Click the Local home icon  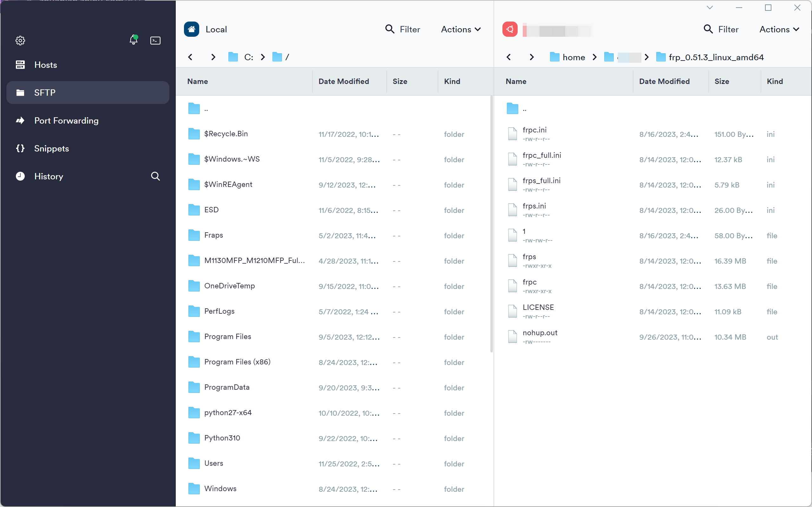pos(192,29)
